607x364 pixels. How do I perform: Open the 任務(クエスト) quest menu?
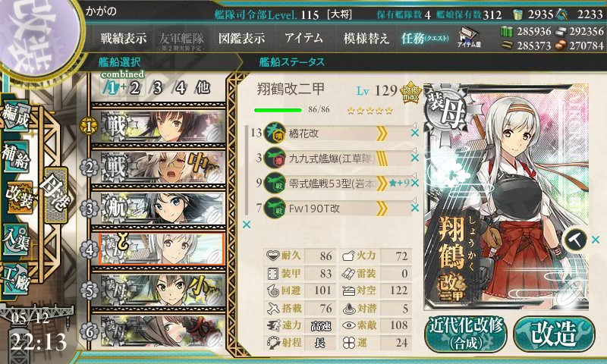[425, 38]
